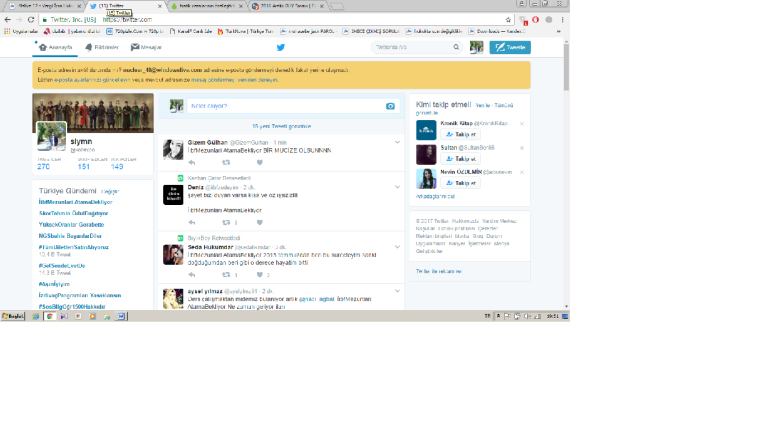
Task: Dismiss Nevin ÖZDEMİR suggestion
Action: click(x=522, y=173)
